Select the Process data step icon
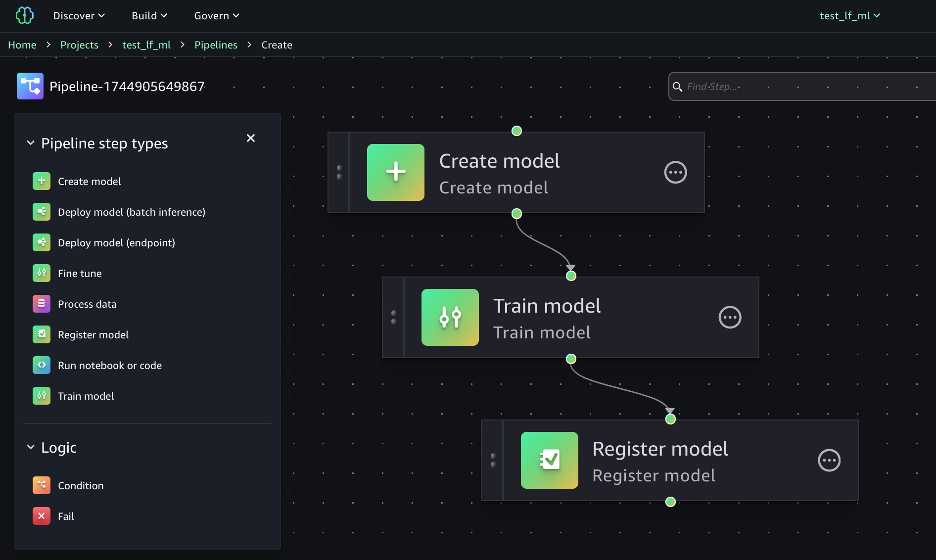This screenshot has height=560, width=936. pyautogui.click(x=42, y=304)
